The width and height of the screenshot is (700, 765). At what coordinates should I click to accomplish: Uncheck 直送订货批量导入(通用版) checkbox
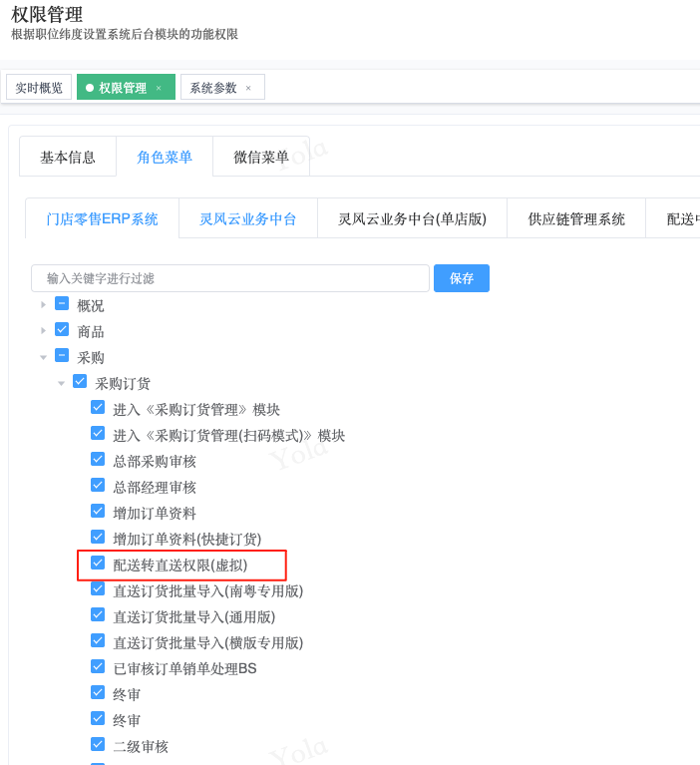click(x=98, y=614)
